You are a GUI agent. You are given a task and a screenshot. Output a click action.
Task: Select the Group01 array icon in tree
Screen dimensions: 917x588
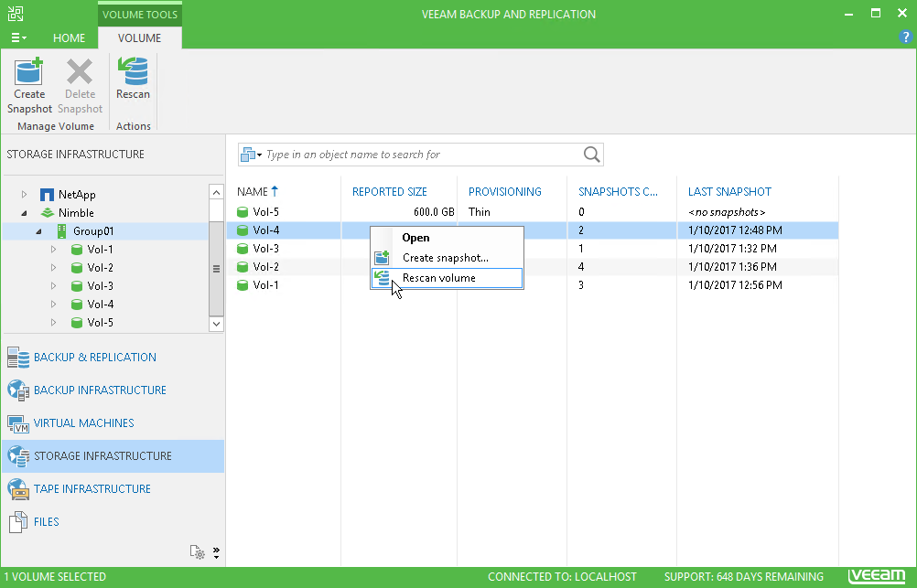point(61,230)
